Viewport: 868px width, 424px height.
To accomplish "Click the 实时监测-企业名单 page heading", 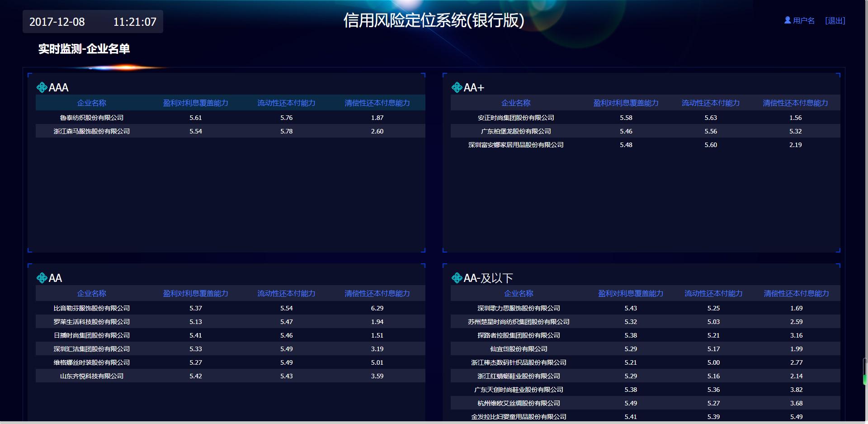I will point(84,49).
